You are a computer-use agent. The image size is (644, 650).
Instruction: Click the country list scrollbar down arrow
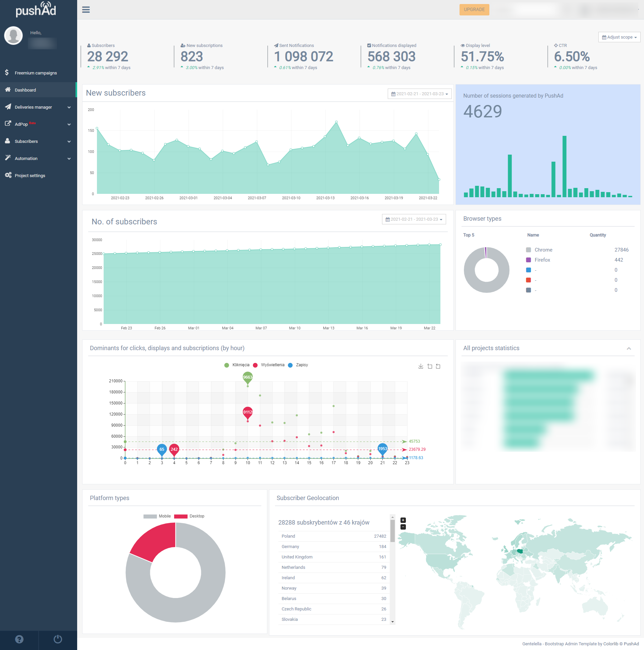pos(392,622)
